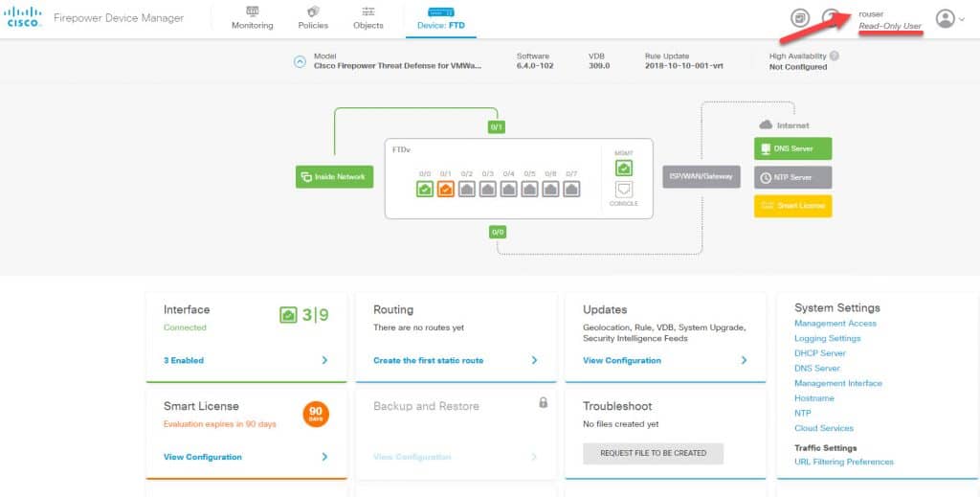Open DNS Server in System Settings
The image size is (980, 497).
point(817,369)
